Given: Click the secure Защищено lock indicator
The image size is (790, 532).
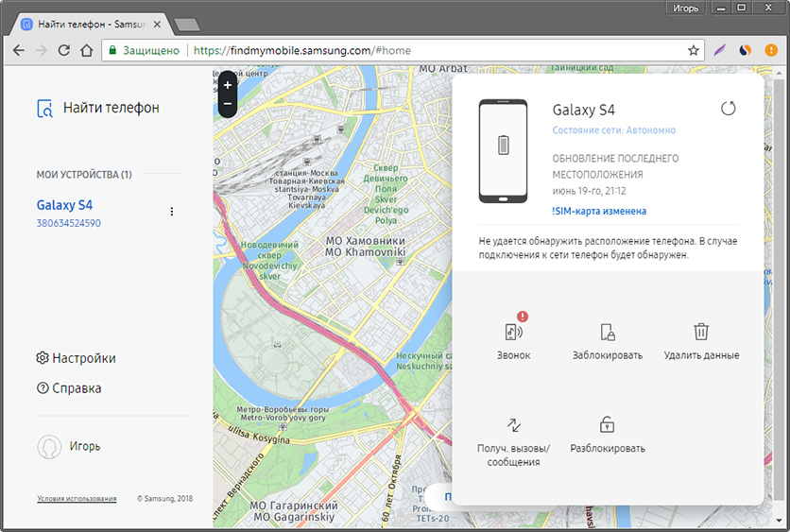Looking at the screenshot, I should pyautogui.click(x=144, y=50).
